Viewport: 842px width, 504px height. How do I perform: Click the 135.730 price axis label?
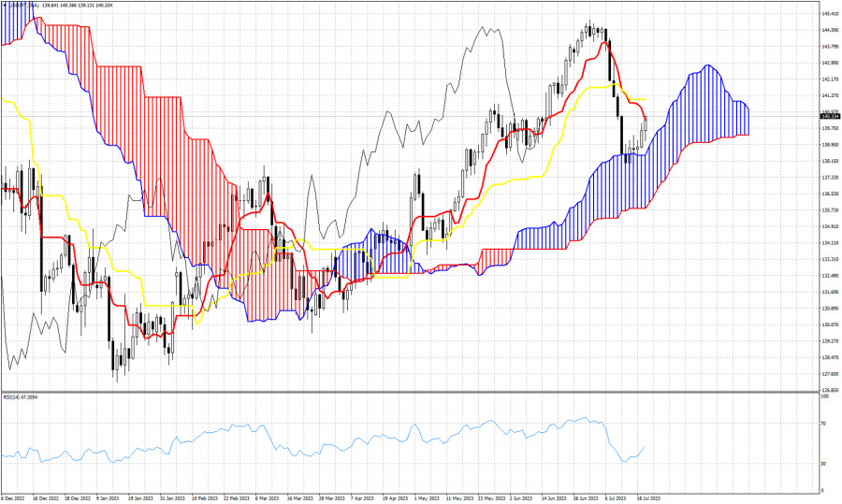tap(830, 209)
